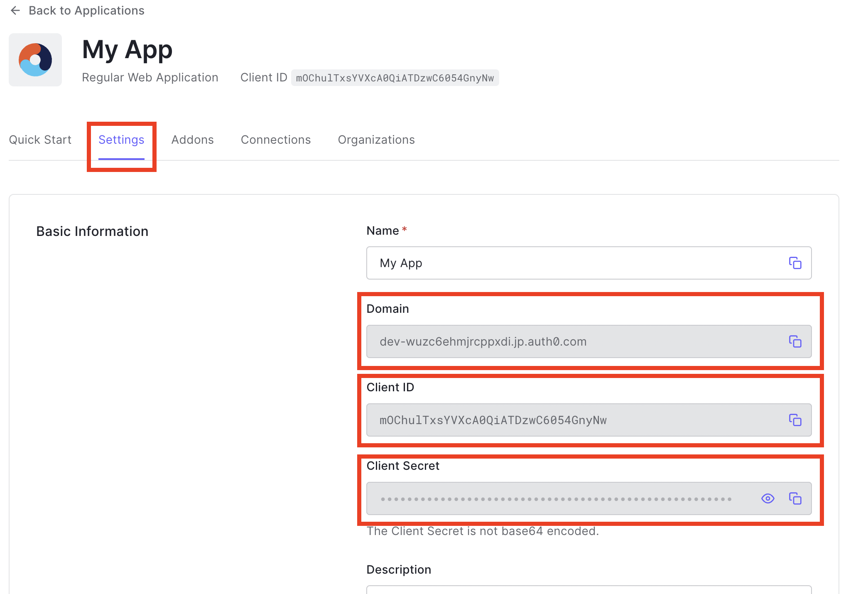Screen dimensions: 868x594
Task: Select the Name input containing My App
Action: (x=540, y=263)
